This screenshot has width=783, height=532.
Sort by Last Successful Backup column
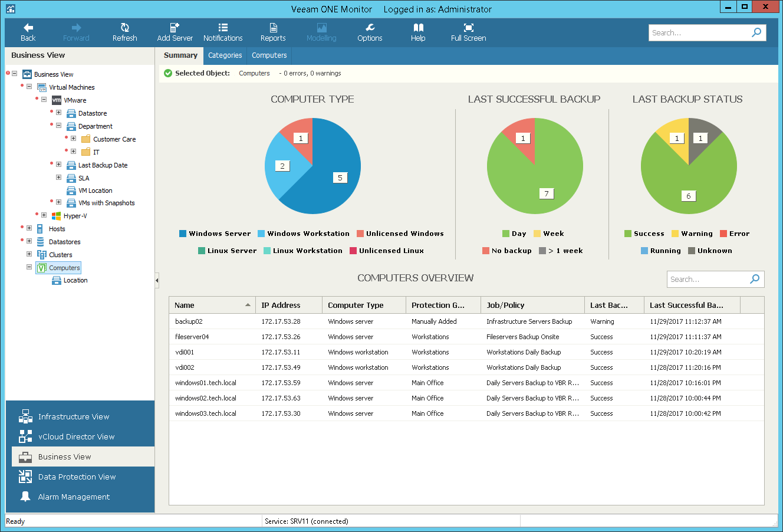(692, 305)
